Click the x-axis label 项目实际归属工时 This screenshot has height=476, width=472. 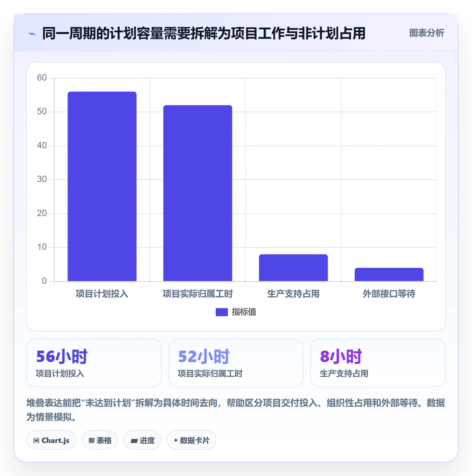click(x=198, y=294)
